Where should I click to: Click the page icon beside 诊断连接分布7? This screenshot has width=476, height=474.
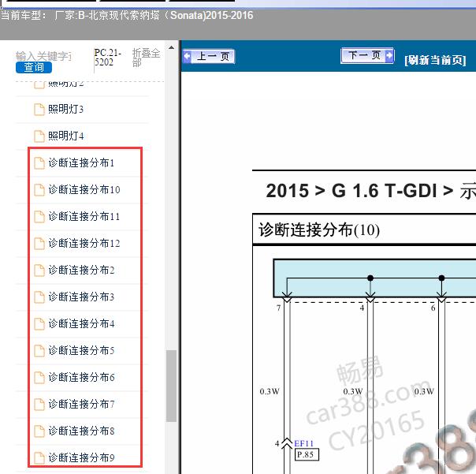tap(39, 404)
